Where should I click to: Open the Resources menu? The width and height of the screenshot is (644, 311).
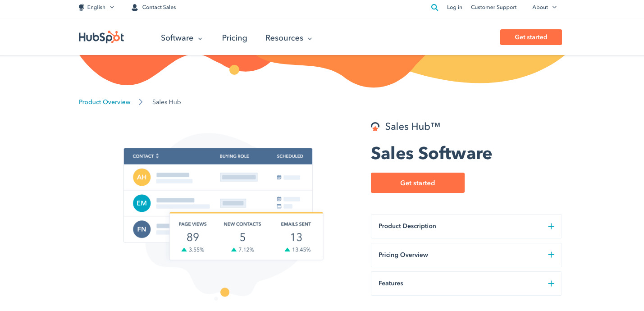288,38
